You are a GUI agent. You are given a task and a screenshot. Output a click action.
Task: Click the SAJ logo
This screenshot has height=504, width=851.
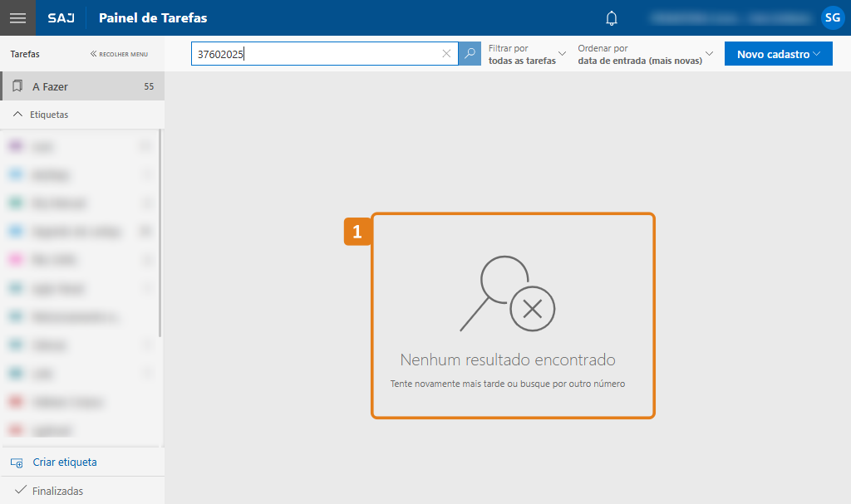tap(61, 17)
